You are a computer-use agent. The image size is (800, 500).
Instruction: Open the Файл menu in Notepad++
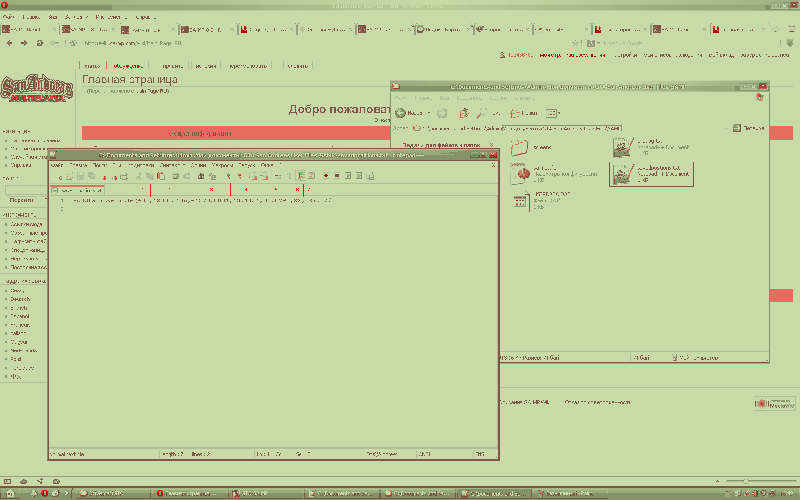click(x=57, y=165)
